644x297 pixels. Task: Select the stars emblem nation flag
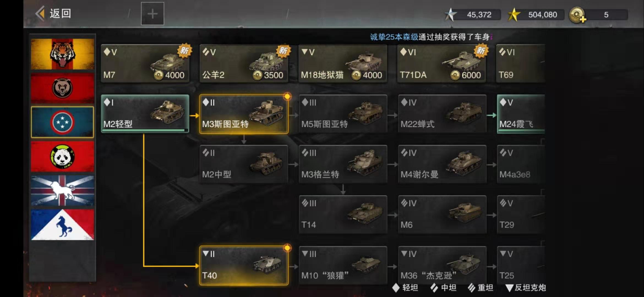tap(62, 122)
